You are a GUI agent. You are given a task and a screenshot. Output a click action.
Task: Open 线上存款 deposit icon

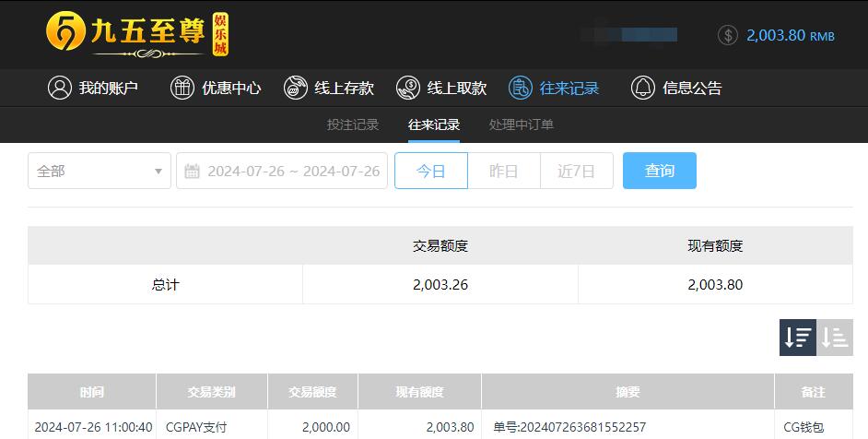(x=296, y=88)
